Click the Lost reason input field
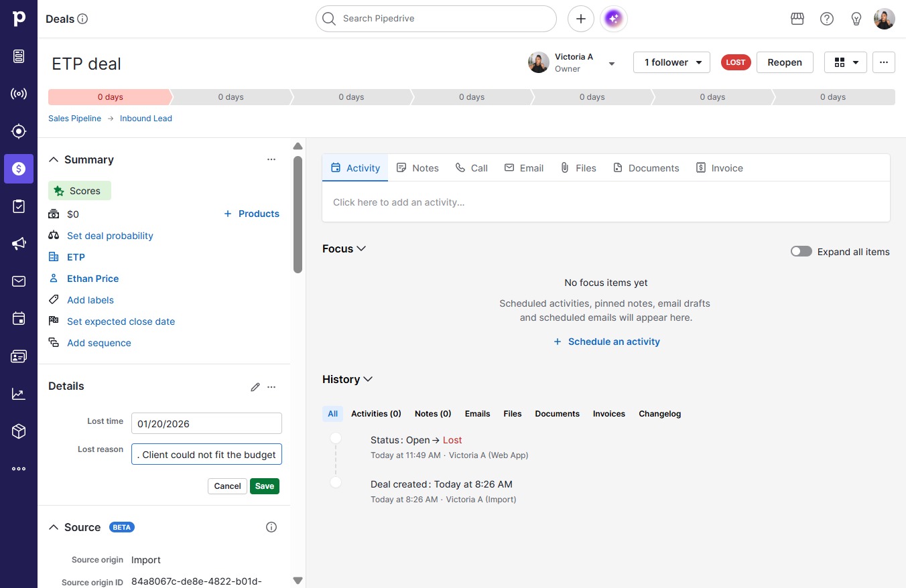Screen dimensions: 906x588 (x=206, y=454)
